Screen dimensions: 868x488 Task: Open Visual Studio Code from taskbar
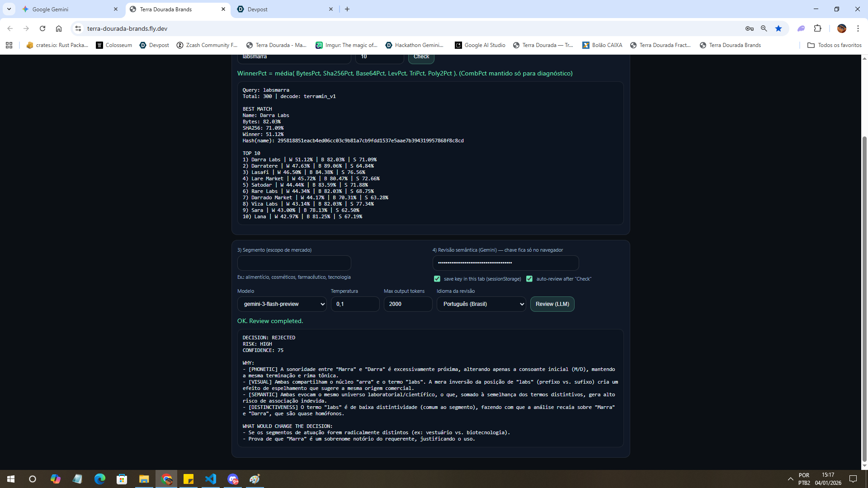(x=211, y=479)
